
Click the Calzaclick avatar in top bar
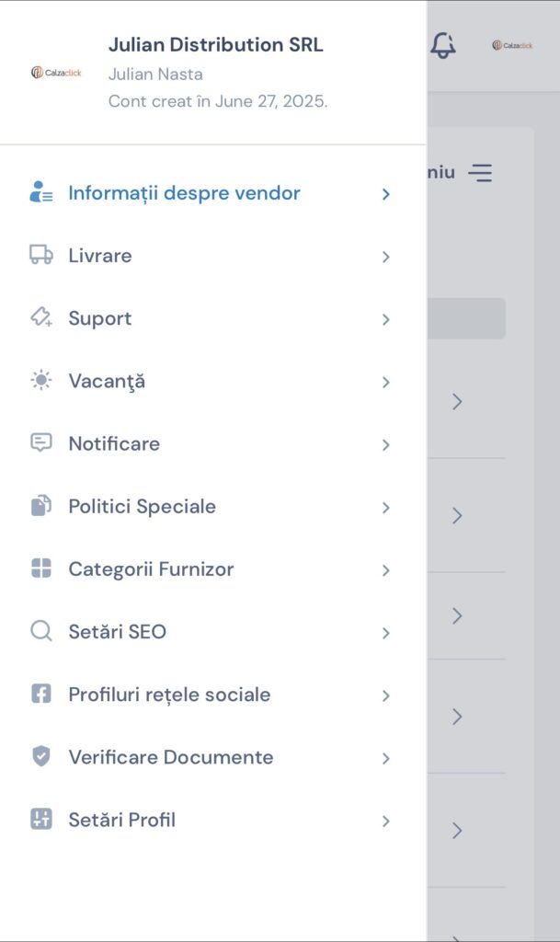[x=512, y=45]
